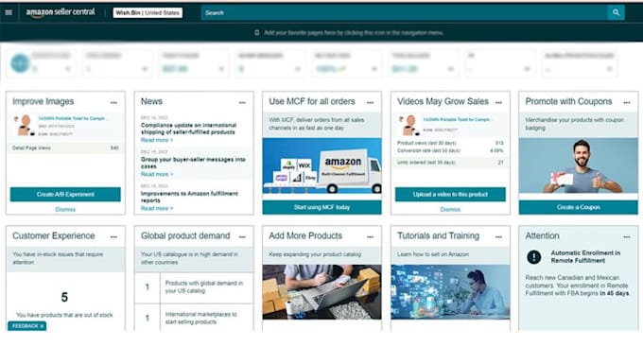Open the product thumbnail in Improve Images
The image size is (643, 364).
pos(25,126)
